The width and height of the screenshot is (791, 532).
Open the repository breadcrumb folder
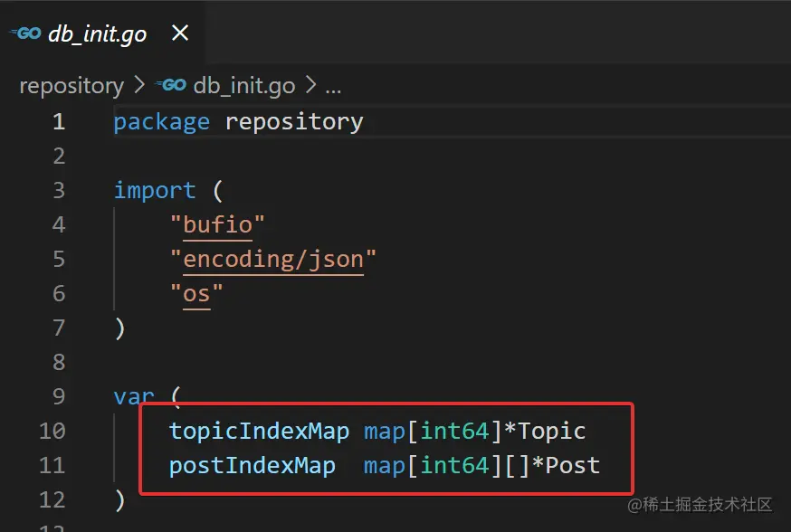pyautogui.click(x=71, y=86)
